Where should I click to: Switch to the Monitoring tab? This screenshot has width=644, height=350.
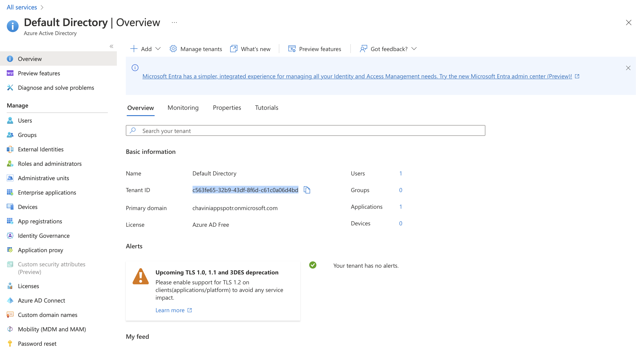point(183,108)
